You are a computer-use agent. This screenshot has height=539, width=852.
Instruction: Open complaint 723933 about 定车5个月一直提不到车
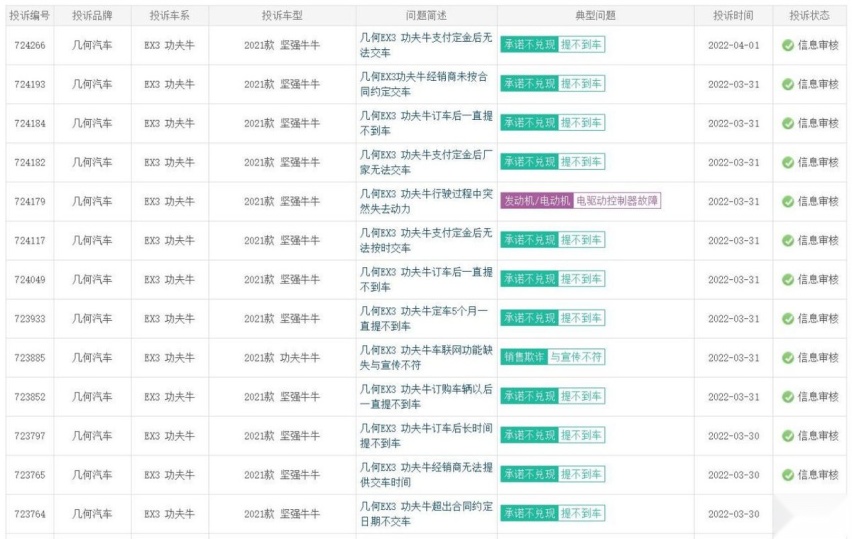pyautogui.click(x=424, y=319)
